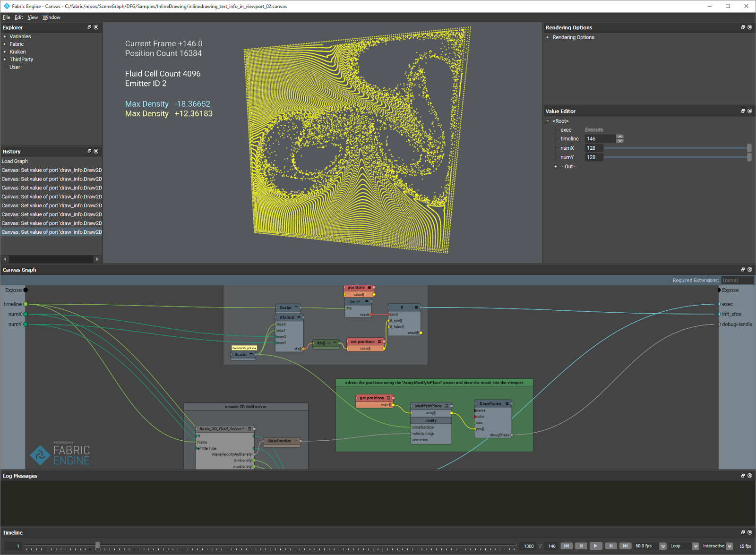Step forward one frame in timeline
The width and height of the screenshot is (756, 555).
pos(610,546)
